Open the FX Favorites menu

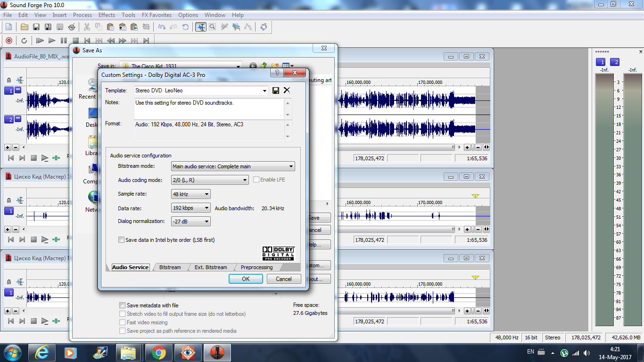point(157,15)
